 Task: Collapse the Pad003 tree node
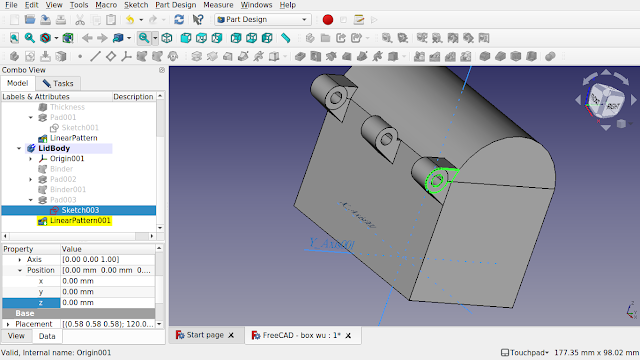tap(31, 200)
